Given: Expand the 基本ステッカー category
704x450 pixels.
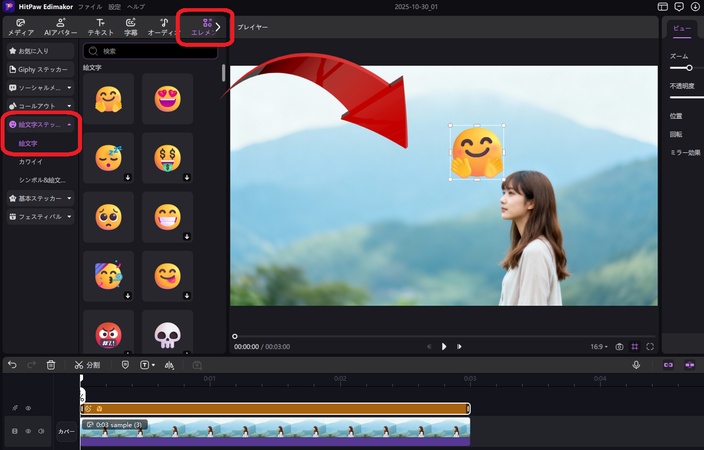Looking at the screenshot, I should 40,198.
